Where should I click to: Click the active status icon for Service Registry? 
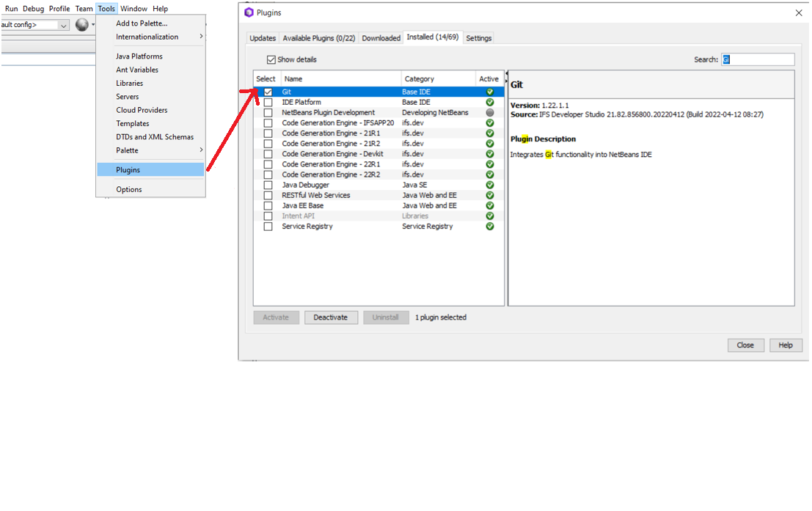coord(489,227)
